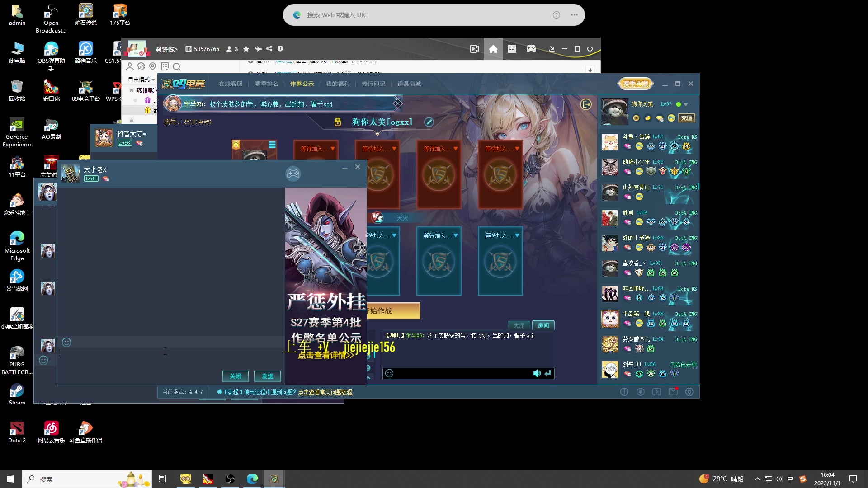
Task: Click the exclamation info icon in bottom bar
Action: pyautogui.click(x=624, y=392)
